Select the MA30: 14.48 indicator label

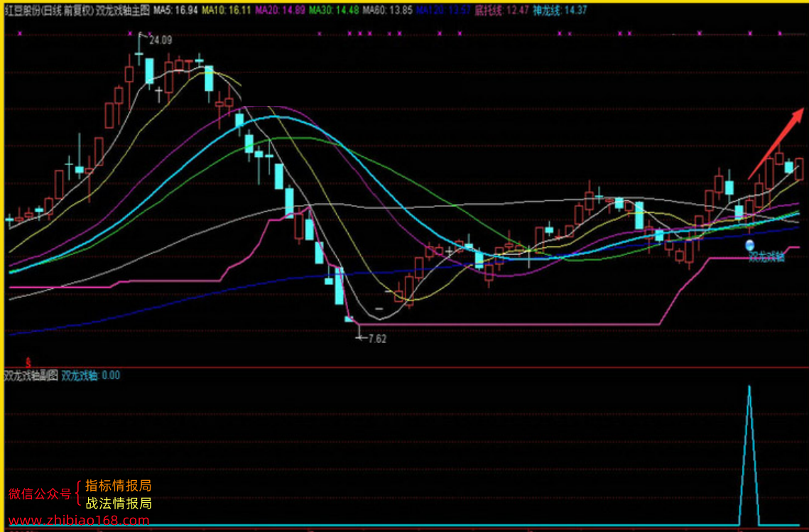[334, 10]
